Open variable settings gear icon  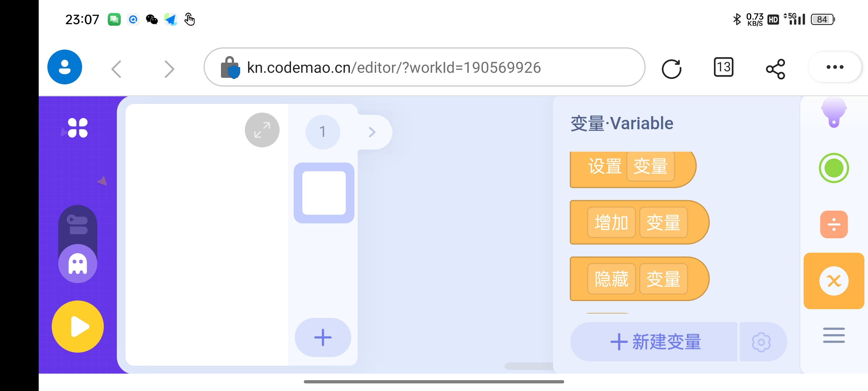coord(761,342)
